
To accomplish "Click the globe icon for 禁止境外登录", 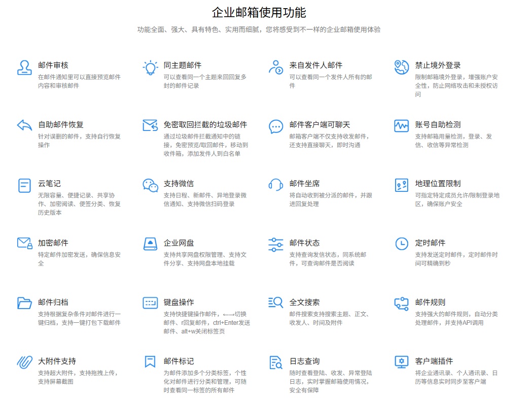I will 401,67.
